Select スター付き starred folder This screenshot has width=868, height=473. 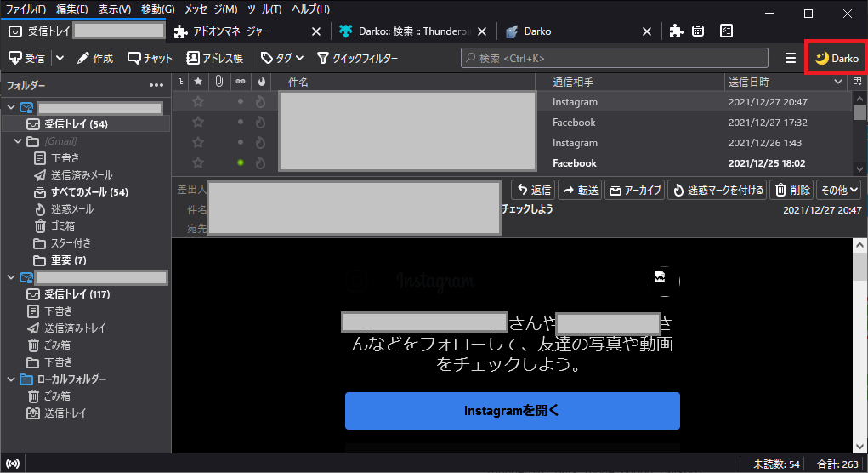71,243
